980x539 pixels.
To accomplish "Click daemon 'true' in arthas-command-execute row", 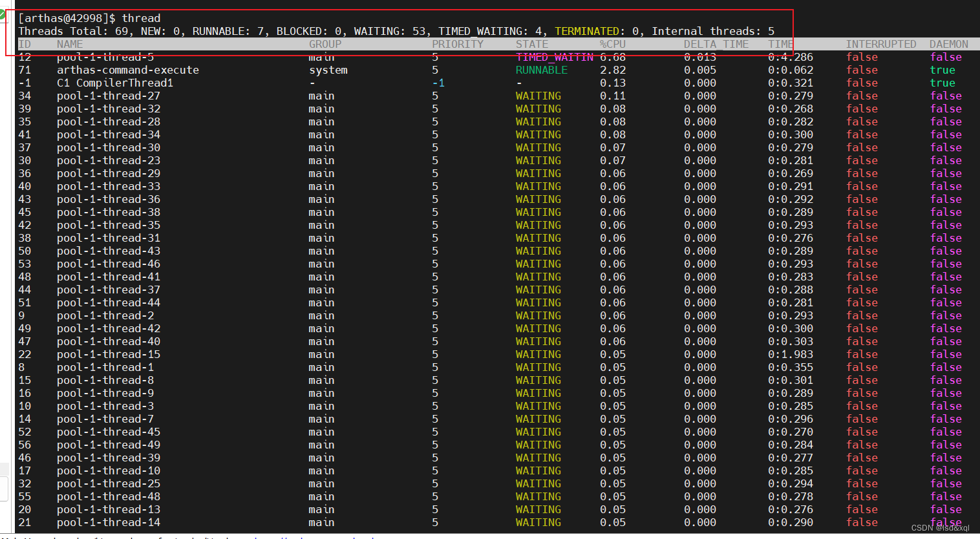I will tap(943, 70).
